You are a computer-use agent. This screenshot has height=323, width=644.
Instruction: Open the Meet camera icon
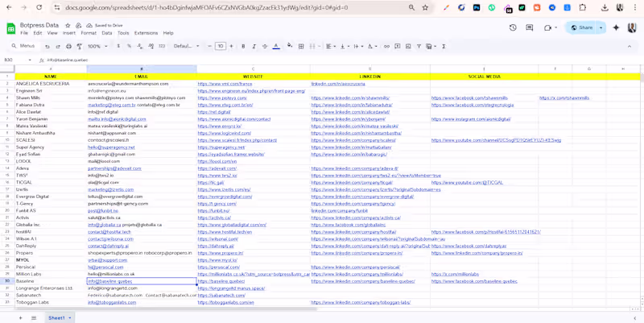(550, 27)
